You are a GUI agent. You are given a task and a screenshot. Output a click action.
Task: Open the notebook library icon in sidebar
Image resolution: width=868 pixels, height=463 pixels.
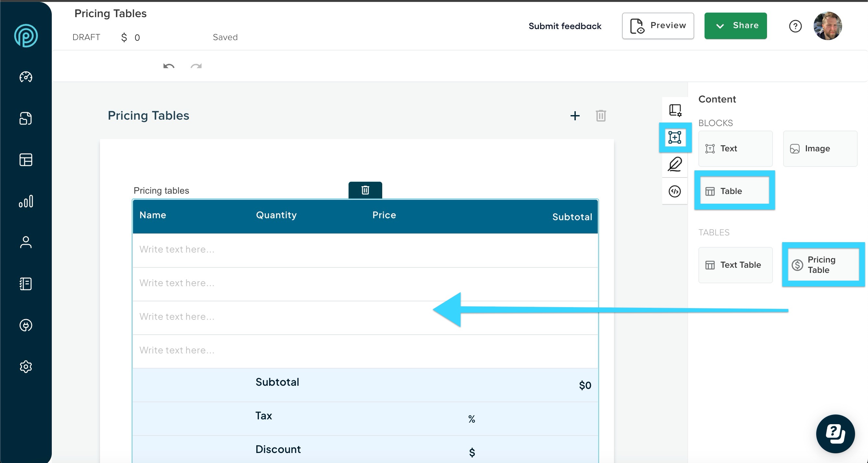click(x=26, y=284)
